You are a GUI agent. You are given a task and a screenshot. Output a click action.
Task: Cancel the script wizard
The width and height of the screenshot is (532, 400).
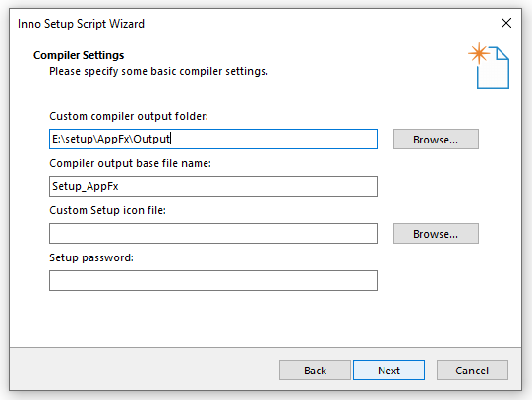(x=472, y=371)
